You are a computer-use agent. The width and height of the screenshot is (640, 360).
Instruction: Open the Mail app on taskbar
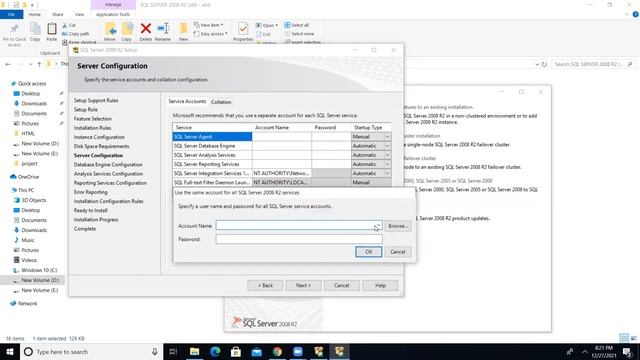[256, 351]
